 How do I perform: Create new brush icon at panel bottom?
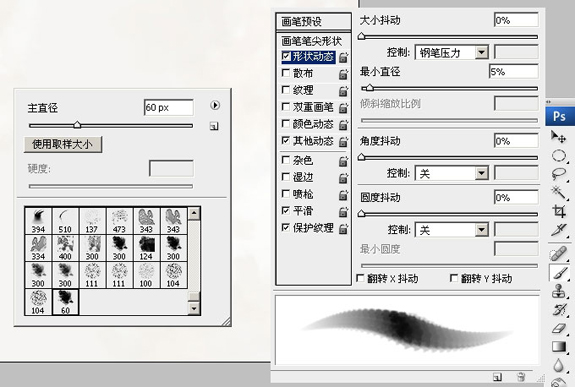[497, 377]
